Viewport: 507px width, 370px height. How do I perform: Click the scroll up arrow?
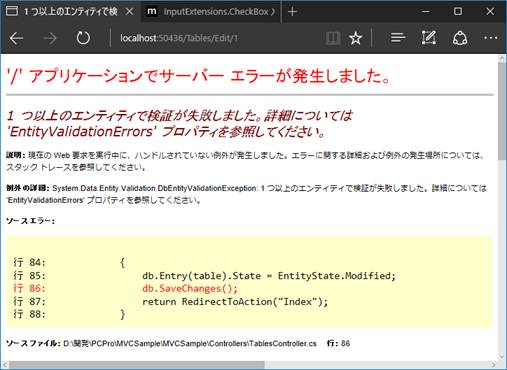coord(502,58)
